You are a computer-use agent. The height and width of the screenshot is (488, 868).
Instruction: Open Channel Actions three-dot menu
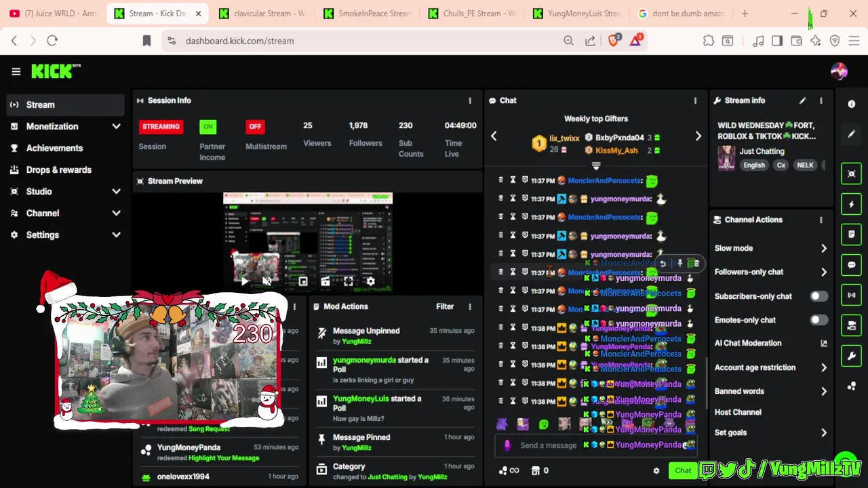pos(821,220)
